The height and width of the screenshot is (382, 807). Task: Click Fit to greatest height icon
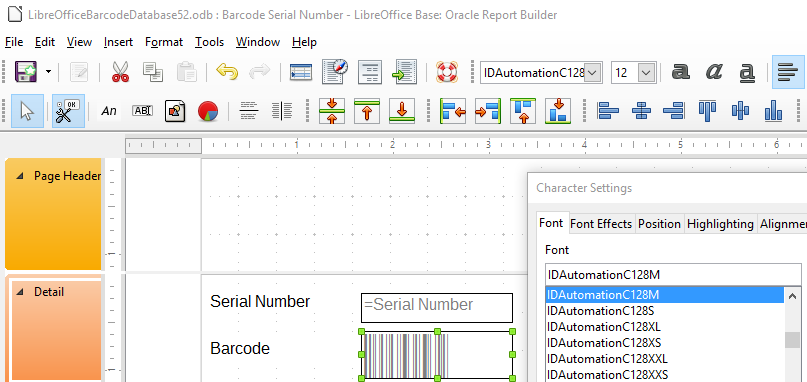tap(558, 111)
